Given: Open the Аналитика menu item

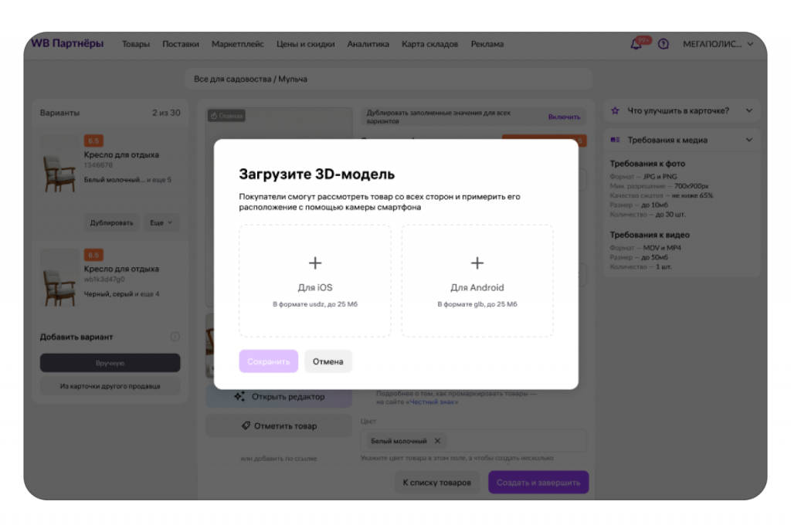Looking at the screenshot, I should tap(368, 44).
